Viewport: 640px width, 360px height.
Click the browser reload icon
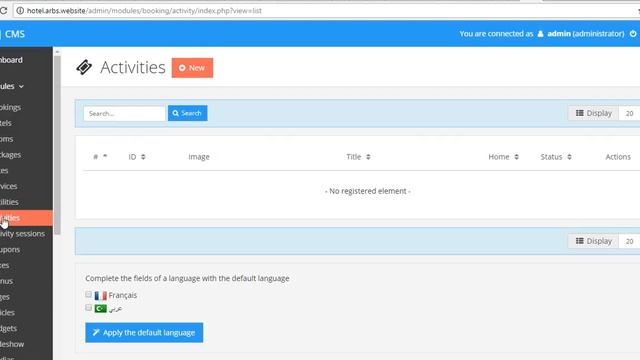pyautogui.click(x=4, y=11)
